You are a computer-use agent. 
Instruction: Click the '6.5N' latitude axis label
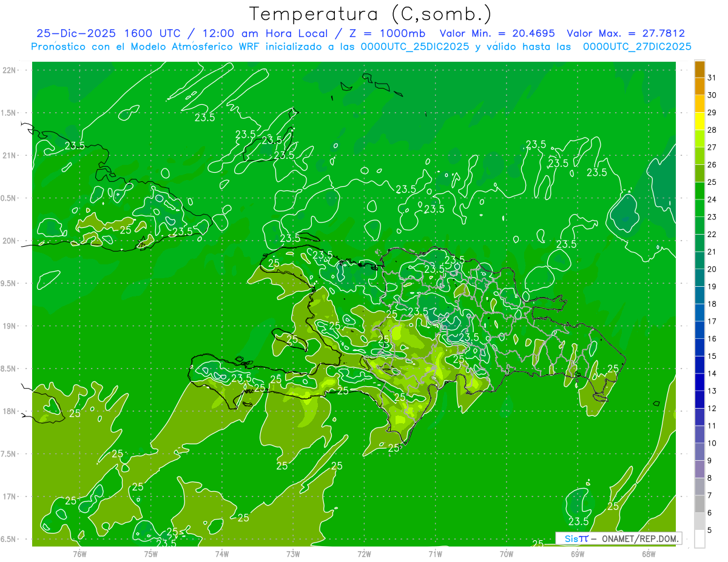tap(9, 539)
